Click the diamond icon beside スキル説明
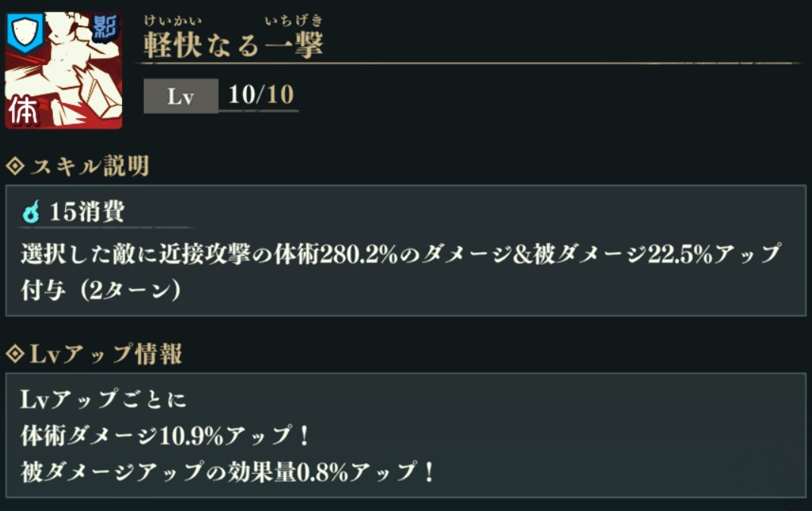This screenshot has width=812, height=511. tap(14, 166)
